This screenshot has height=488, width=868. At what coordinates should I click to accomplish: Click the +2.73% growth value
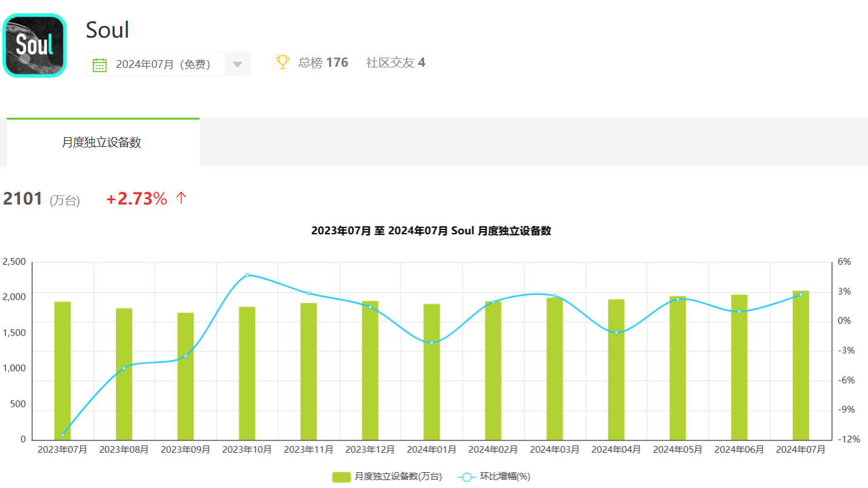(x=136, y=198)
